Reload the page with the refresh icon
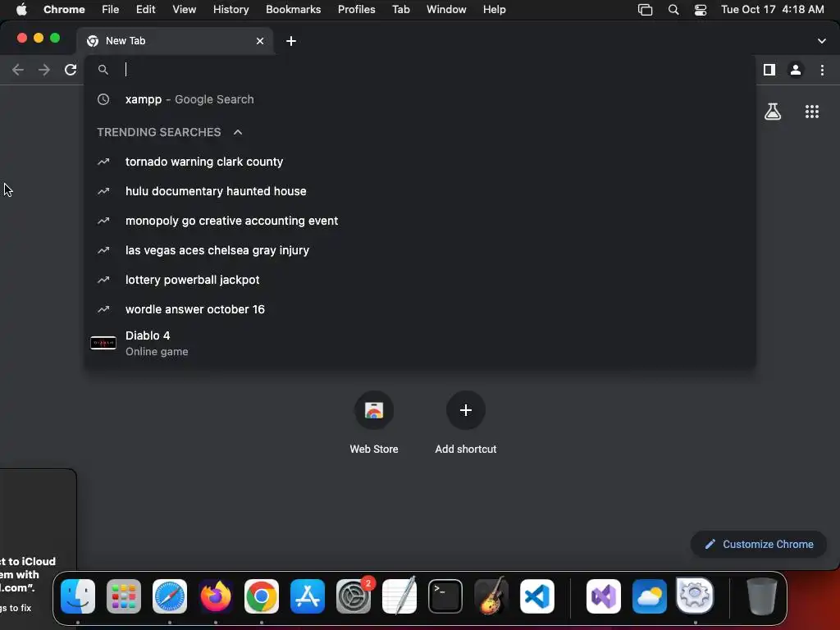Image resolution: width=840 pixels, height=630 pixels. tap(71, 70)
